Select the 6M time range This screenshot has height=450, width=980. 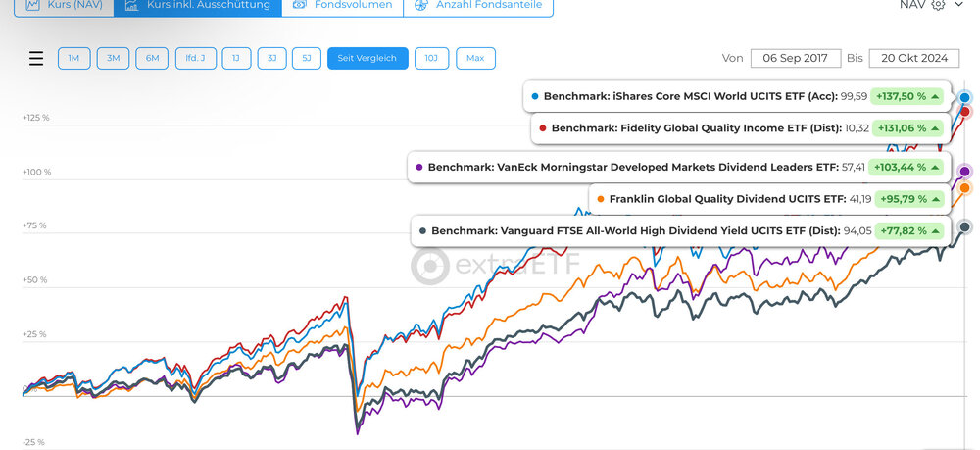(152, 58)
